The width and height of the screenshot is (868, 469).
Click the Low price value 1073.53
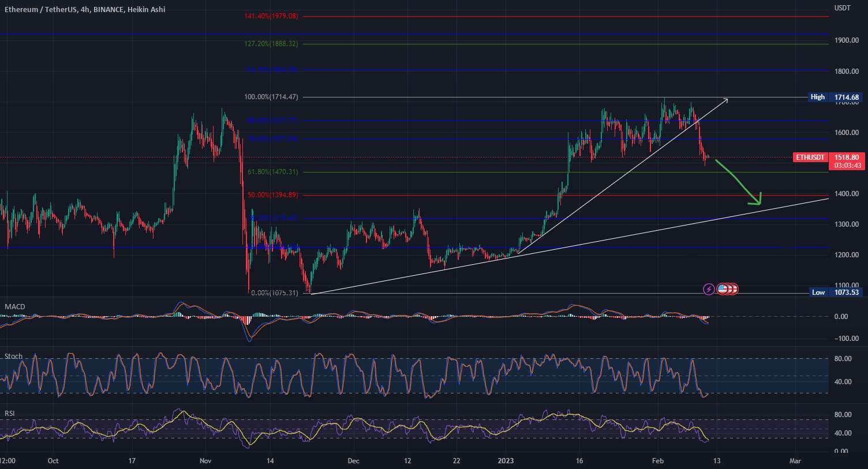[x=846, y=292]
